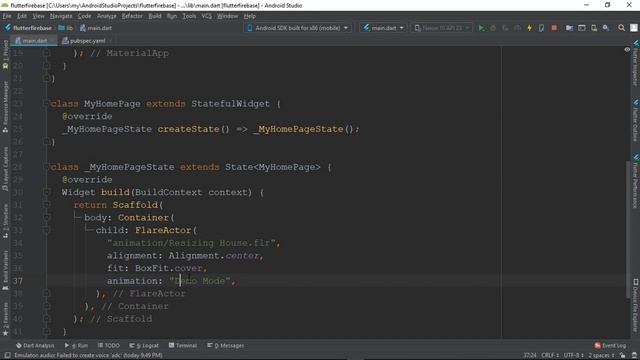Open the Flutter Outline side panel
The width and height of the screenshot is (640, 360).
[636, 120]
